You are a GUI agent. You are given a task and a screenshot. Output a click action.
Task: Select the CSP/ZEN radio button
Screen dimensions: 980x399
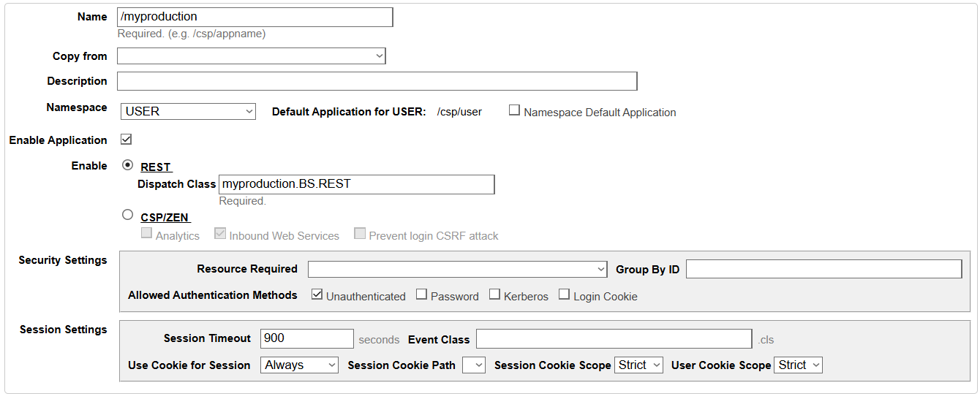coord(128,215)
